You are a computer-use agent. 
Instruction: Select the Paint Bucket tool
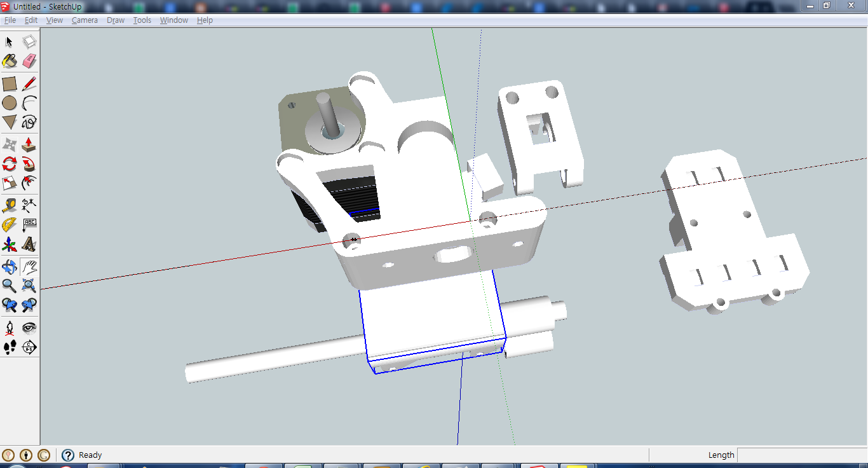tap(10, 60)
